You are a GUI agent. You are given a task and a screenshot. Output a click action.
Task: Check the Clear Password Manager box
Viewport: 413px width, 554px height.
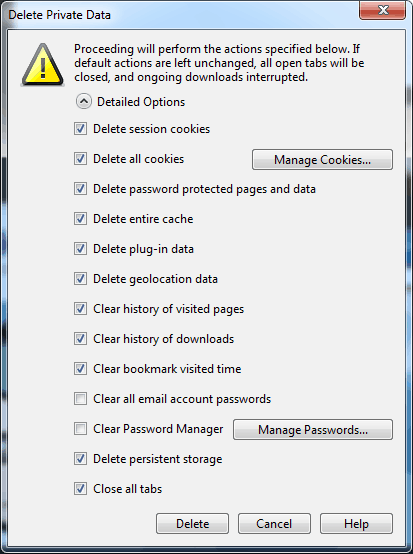click(81, 429)
